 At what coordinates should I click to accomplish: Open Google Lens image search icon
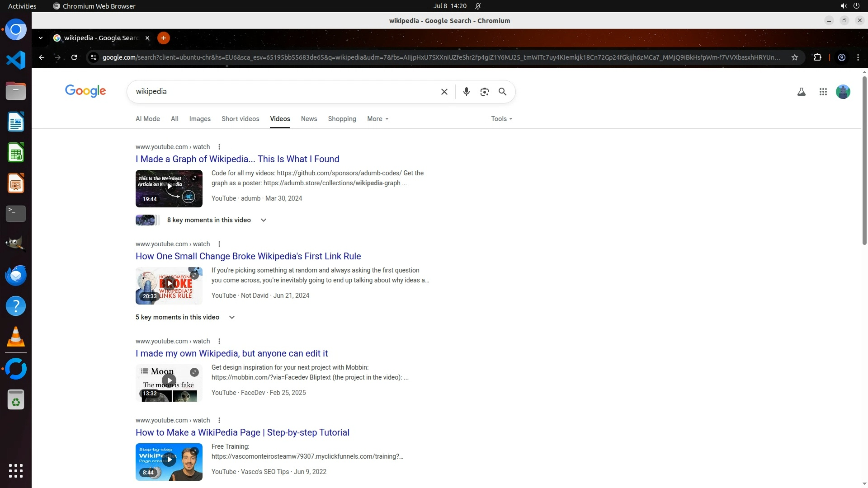tap(484, 92)
